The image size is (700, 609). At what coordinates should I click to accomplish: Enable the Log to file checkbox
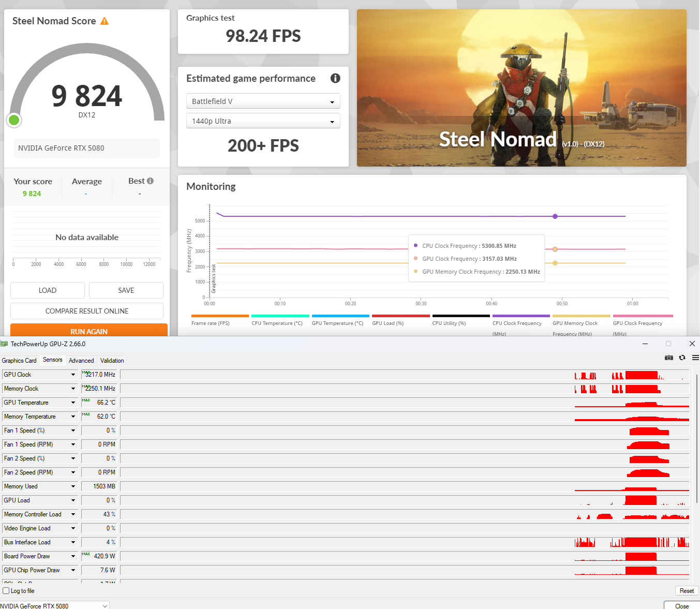pos(6,591)
